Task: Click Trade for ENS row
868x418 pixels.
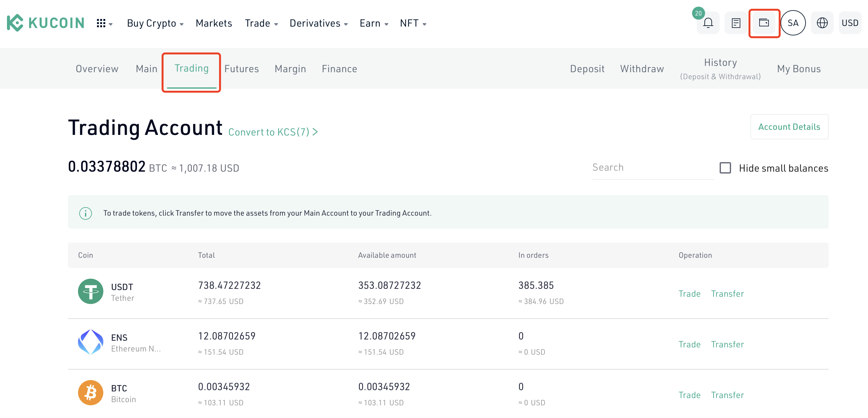Action: tap(690, 344)
